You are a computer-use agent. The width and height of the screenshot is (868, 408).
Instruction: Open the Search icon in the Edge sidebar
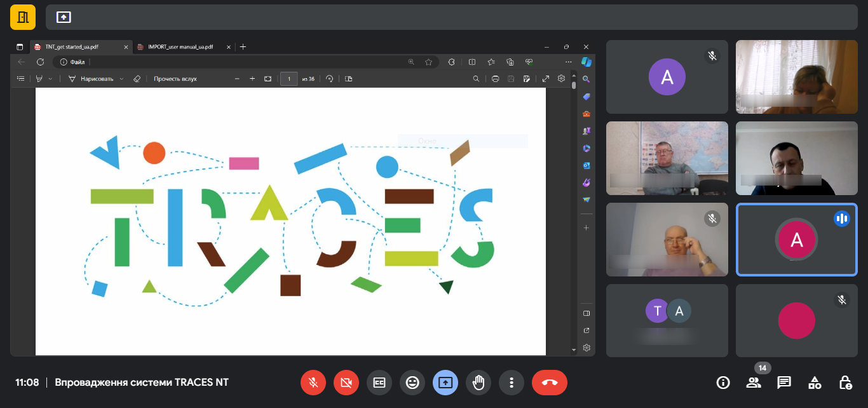587,79
